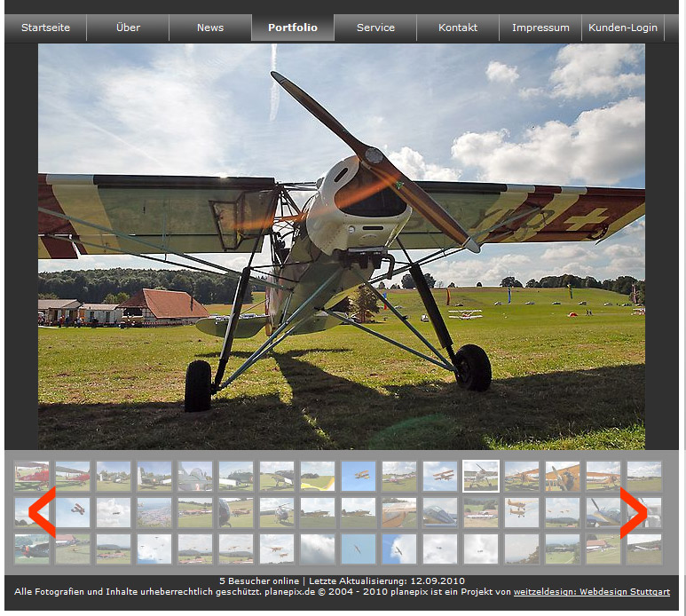Open the aerial town view thumbnail
The width and height of the screenshot is (686, 616).
[x=154, y=512]
